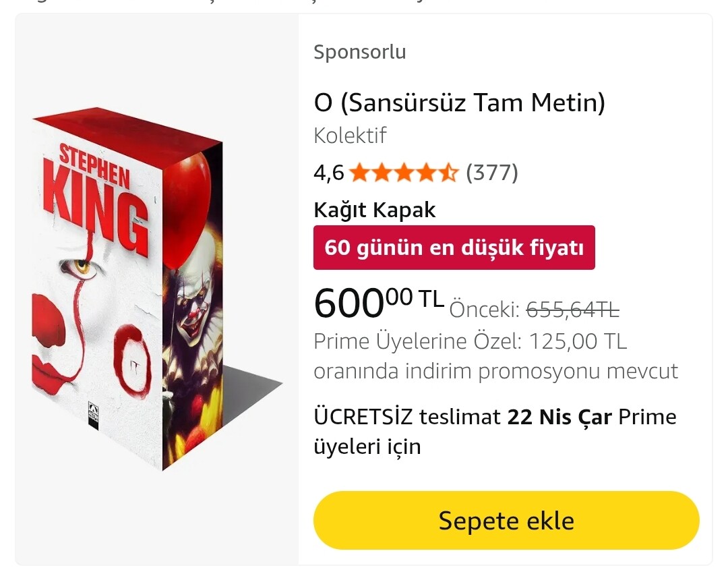Viewport: 728px width, 574px height.
Task: Click the crossed-out 655,64TL previous price
Action: (x=572, y=310)
